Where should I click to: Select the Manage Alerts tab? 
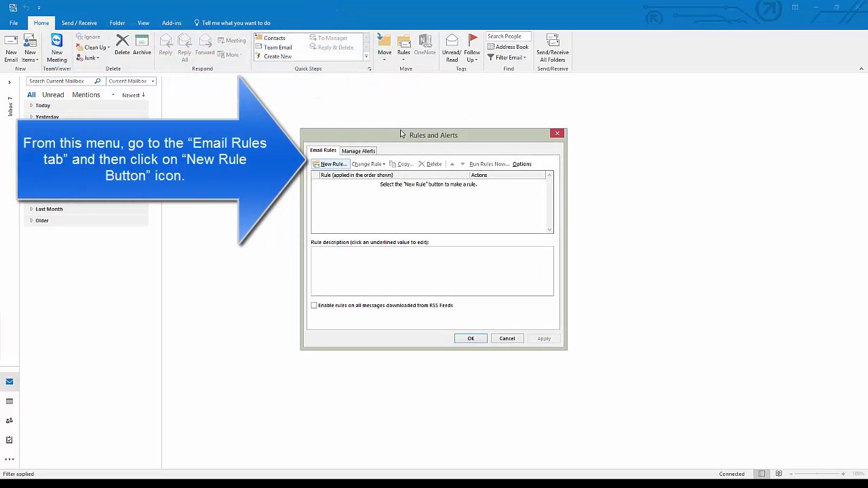358,151
